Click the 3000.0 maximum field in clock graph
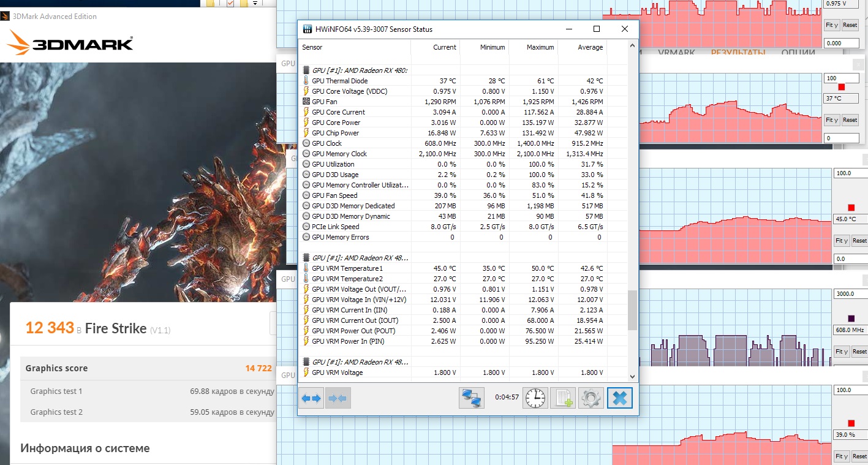 tap(851, 294)
